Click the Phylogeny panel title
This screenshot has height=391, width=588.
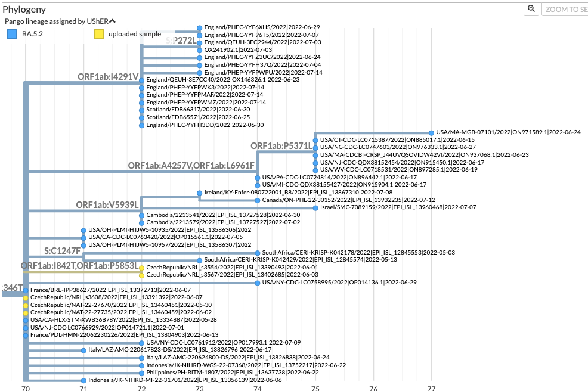(x=24, y=10)
